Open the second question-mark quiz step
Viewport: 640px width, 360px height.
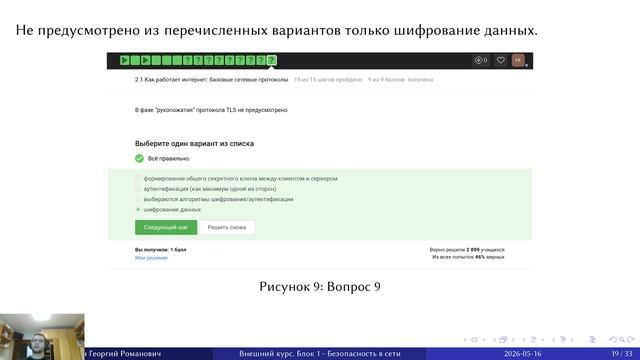pos(198,60)
